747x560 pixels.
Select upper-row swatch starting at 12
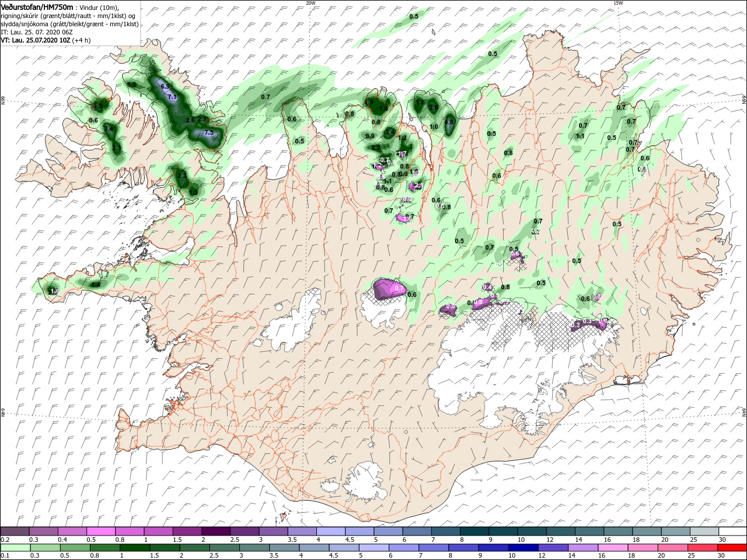(560, 531)
